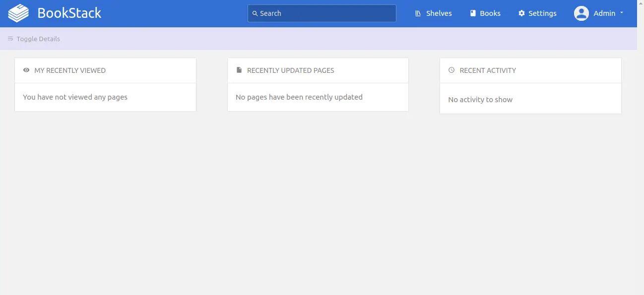Open the Recently Updated Pages heading link

(x=291, y=70)
